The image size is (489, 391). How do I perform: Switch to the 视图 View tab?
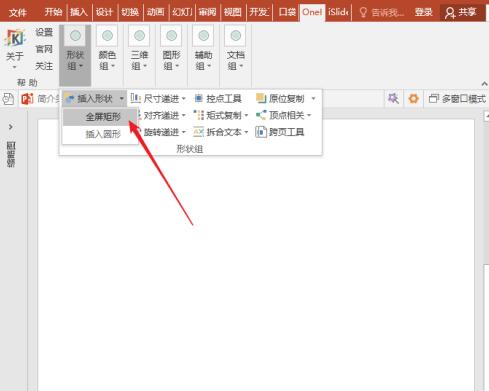tap(233, 12)
